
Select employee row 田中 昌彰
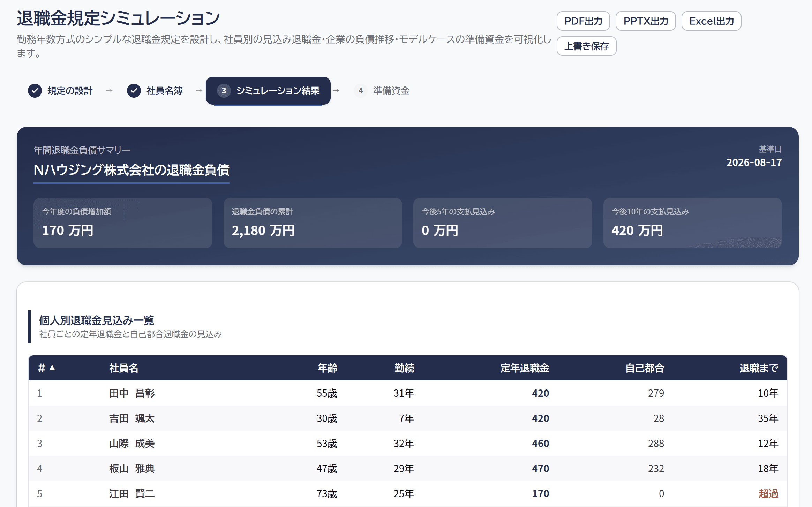coord(408,393)
